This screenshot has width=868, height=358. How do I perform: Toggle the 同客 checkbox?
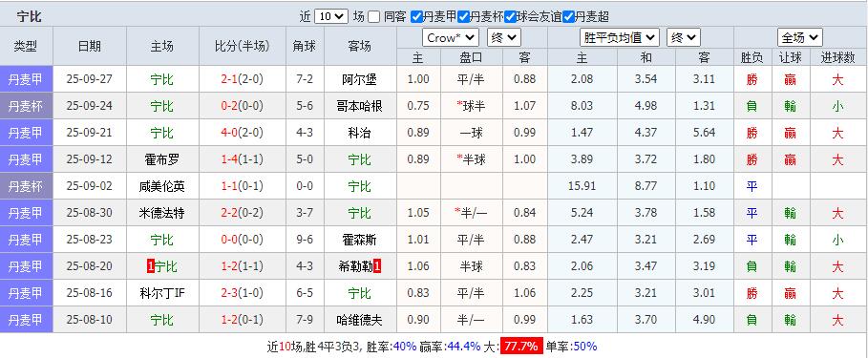pos(373,17)
